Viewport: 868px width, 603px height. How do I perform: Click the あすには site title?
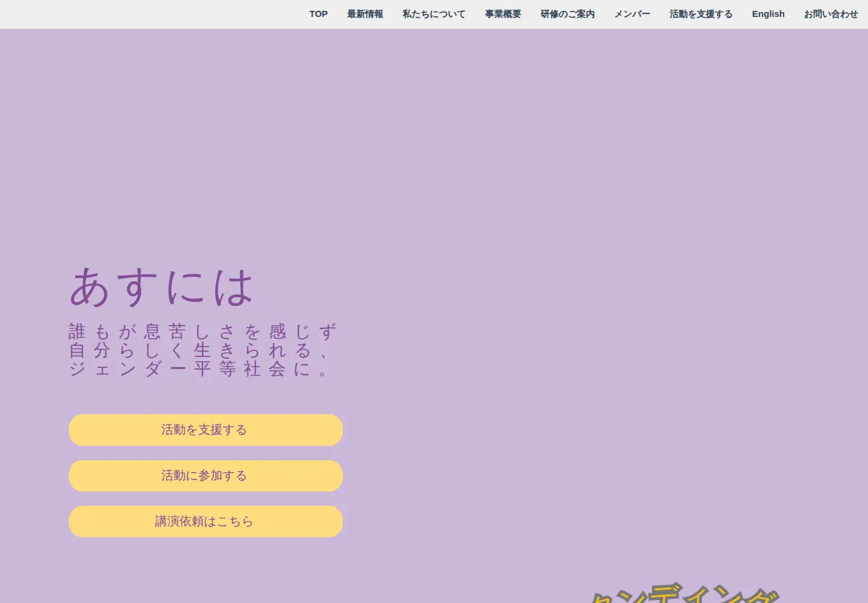161,287
